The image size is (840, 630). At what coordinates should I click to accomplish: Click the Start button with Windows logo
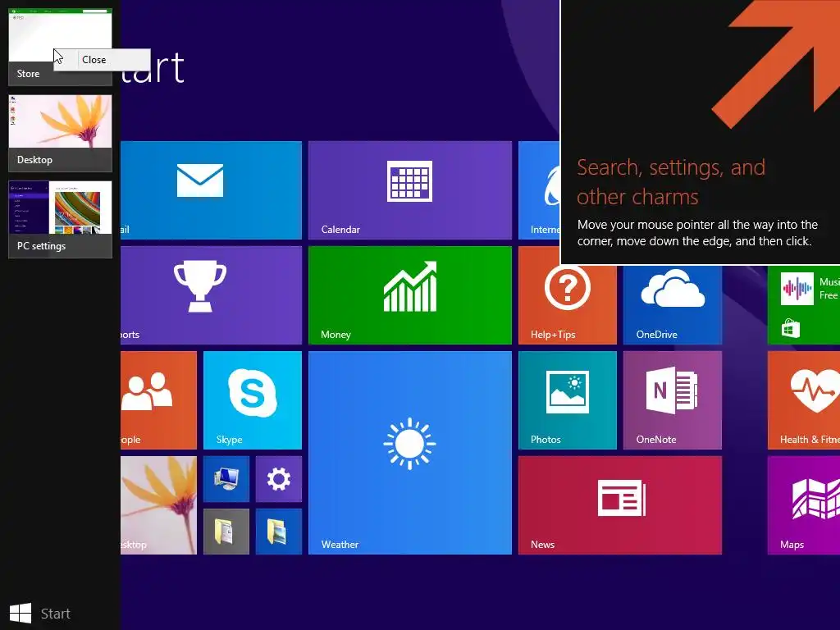[x=40, y=614]
